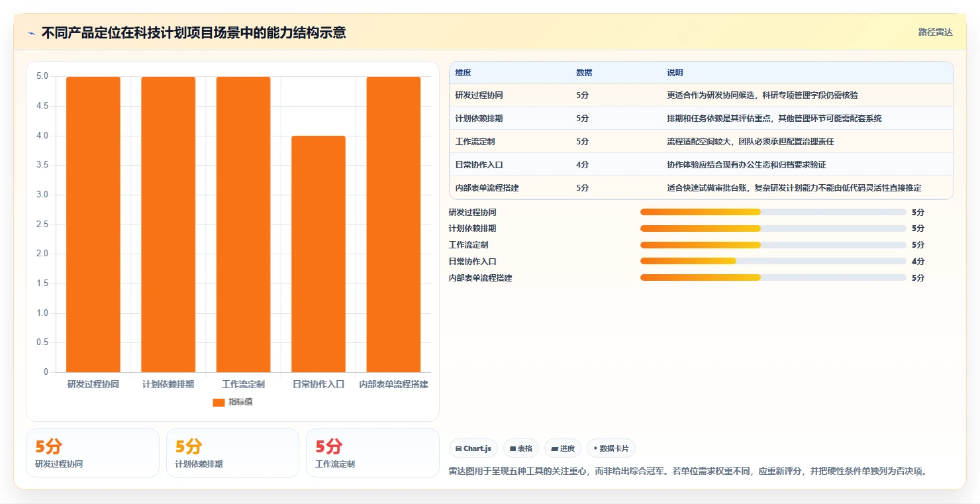980x504 pixels.
Task: Click the lightning icon beside the title
Action: click(31, 32)
